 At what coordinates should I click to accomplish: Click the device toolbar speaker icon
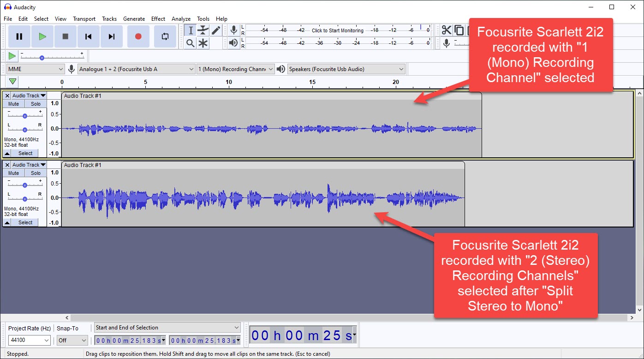(281, 69)
